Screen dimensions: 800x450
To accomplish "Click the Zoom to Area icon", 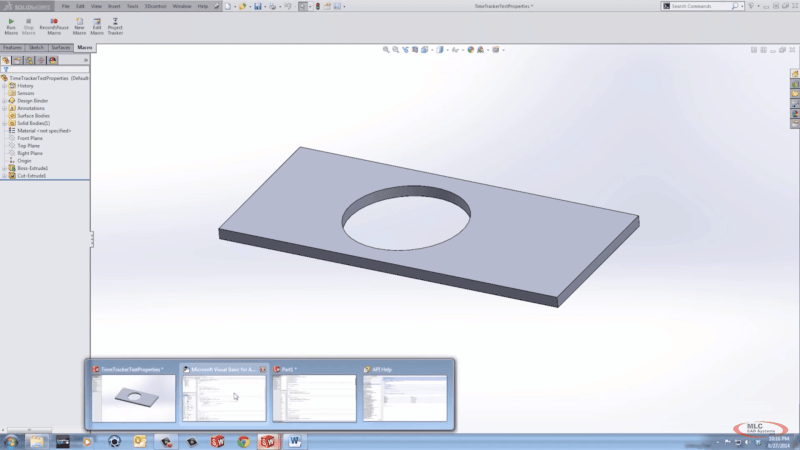I will (x=395, y=49).
